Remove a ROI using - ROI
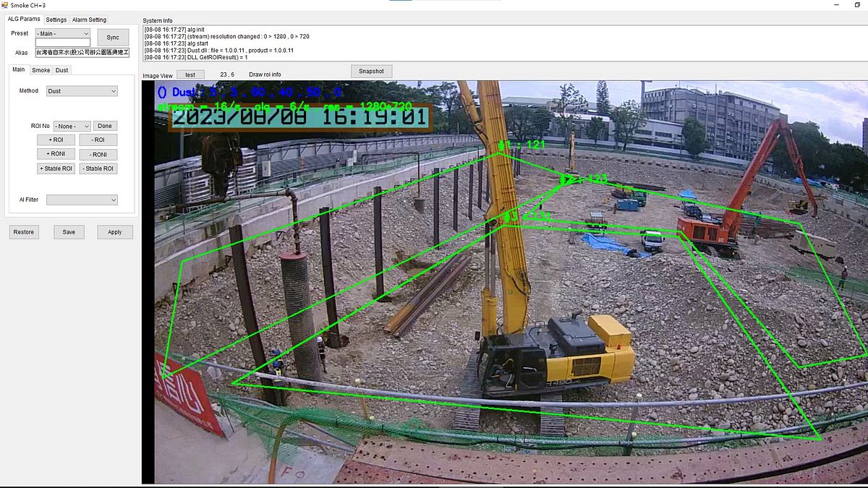 (x=98, y=140)
